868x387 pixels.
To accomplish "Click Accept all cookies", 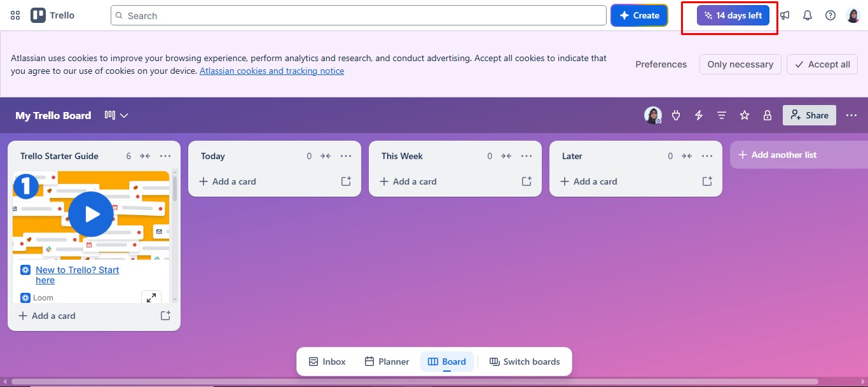I will 822,64.
